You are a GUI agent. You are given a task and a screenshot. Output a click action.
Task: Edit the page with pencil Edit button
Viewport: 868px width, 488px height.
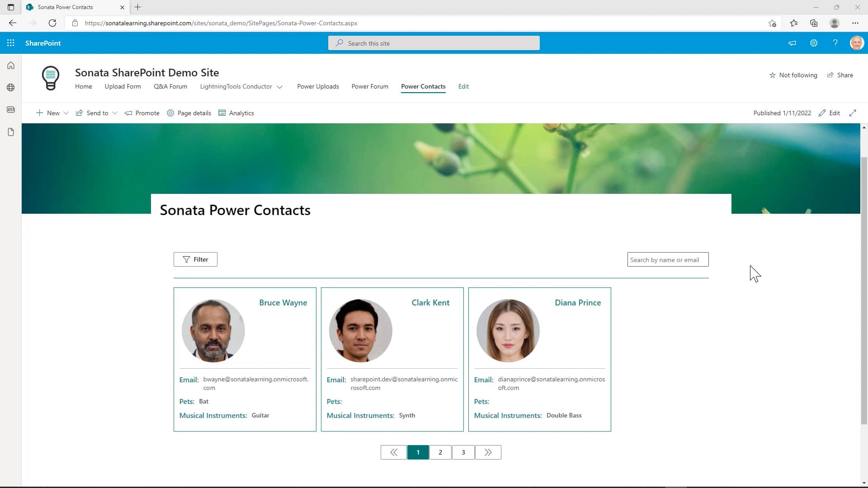tap(830, 113)
